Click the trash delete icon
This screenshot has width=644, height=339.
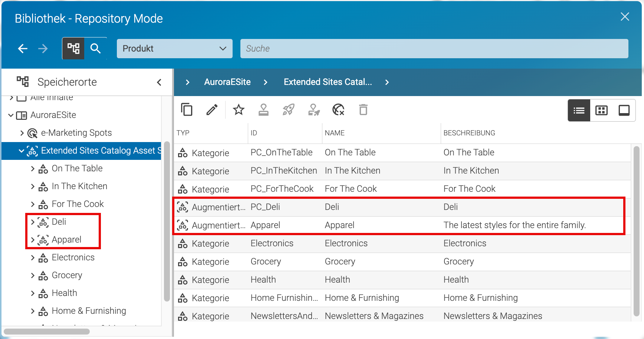[x=363, y=110]
